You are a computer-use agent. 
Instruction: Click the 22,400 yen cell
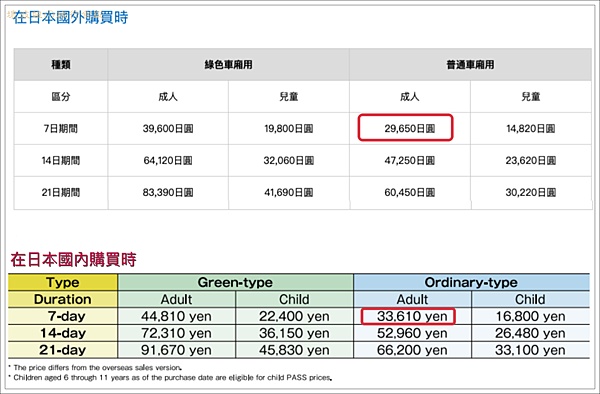click(x=294, y=316)
